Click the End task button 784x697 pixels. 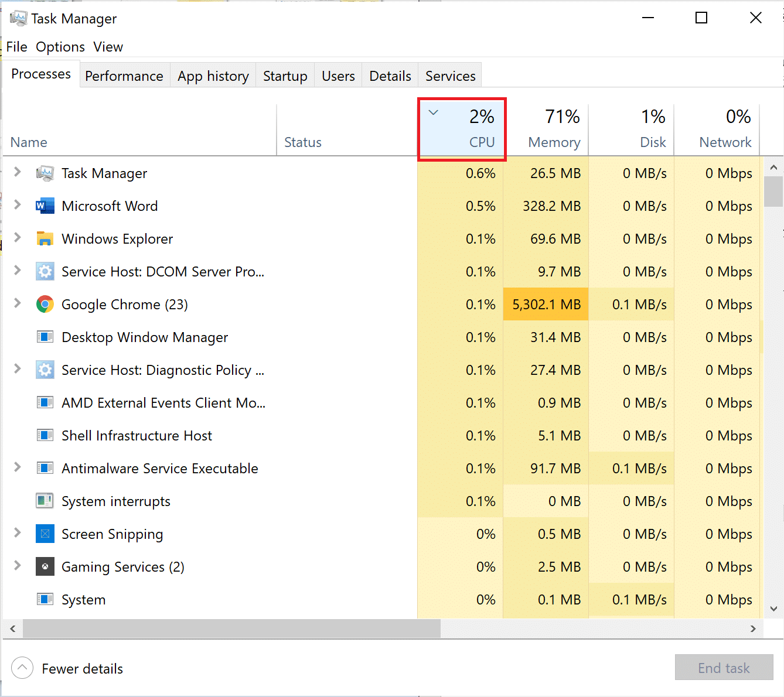pos(724,668)
